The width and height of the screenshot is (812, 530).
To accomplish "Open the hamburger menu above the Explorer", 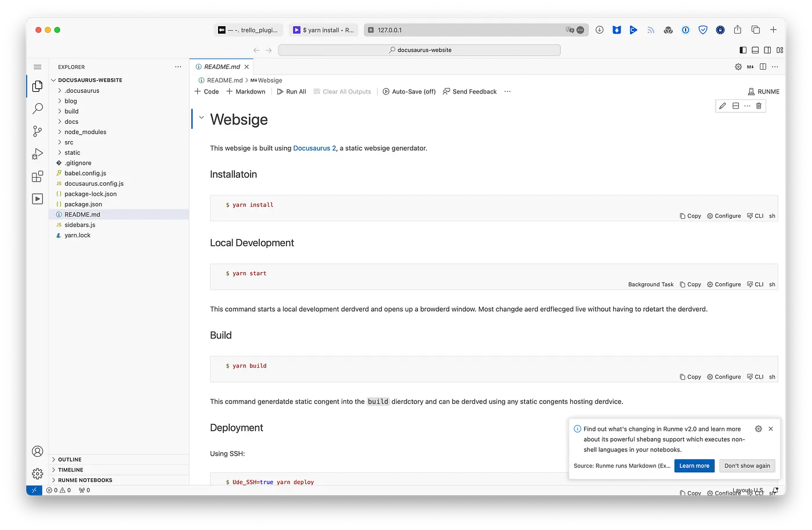I will click(x=37, y=66).
